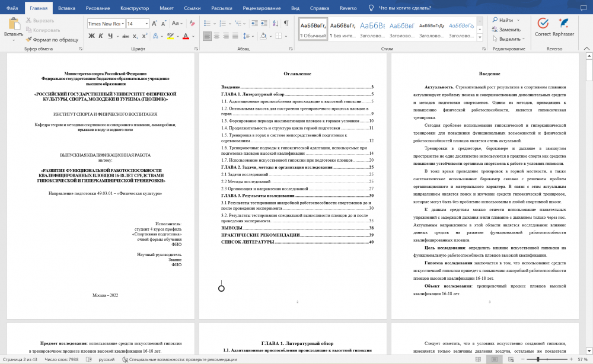
Task: Switch to the Рецензирование tab
Action: [x=262, y=8]
